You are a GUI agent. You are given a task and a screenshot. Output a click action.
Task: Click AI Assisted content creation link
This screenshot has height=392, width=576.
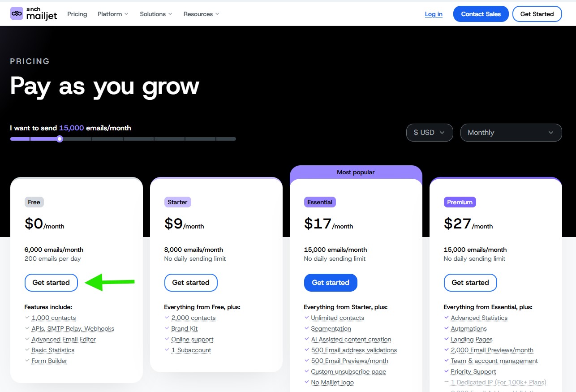coord(351,339)
